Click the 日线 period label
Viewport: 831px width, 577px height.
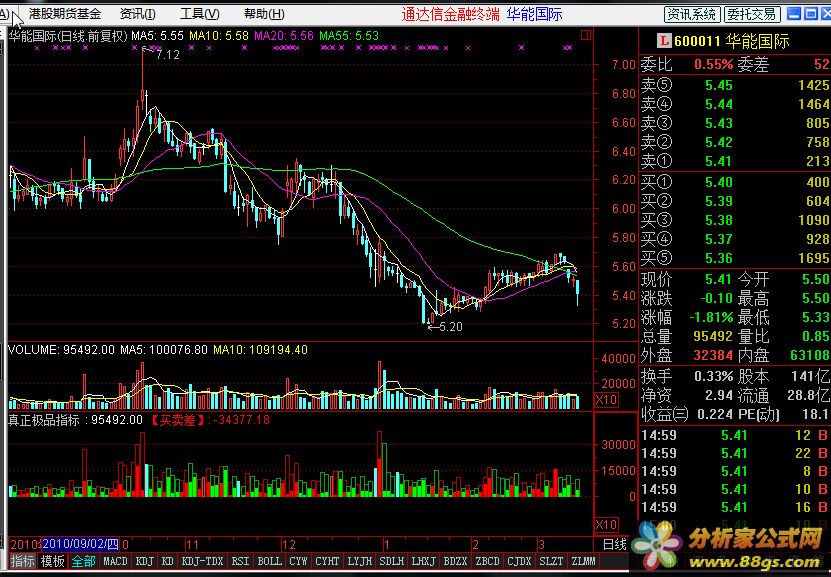(x=615, y=544)
